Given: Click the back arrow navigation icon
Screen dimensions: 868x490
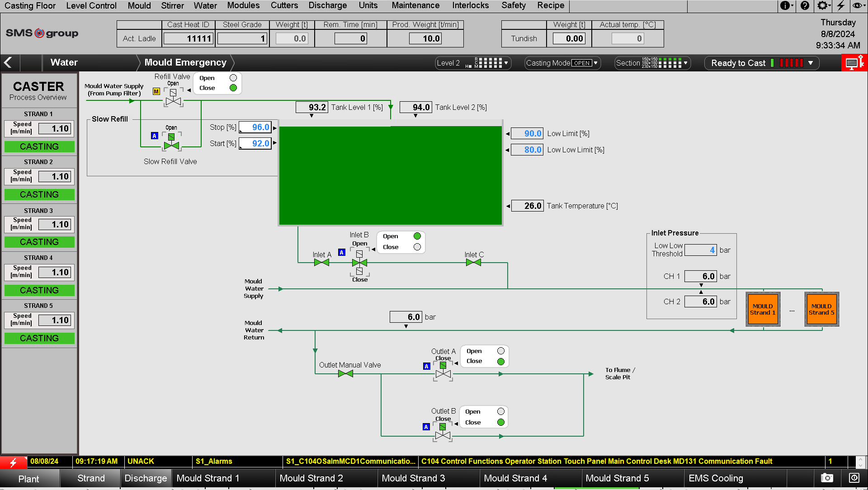Looking at the screenshot, I should [8, 63].
